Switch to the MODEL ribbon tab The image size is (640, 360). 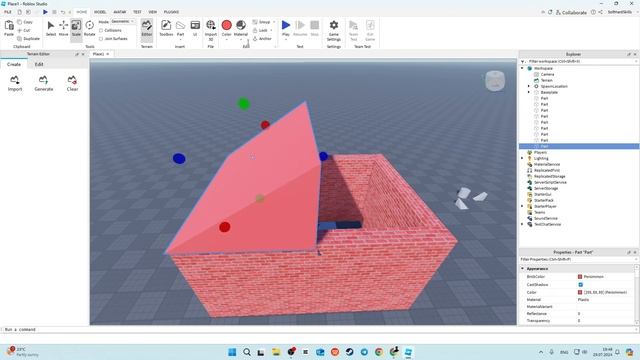[x=100, y=12]
